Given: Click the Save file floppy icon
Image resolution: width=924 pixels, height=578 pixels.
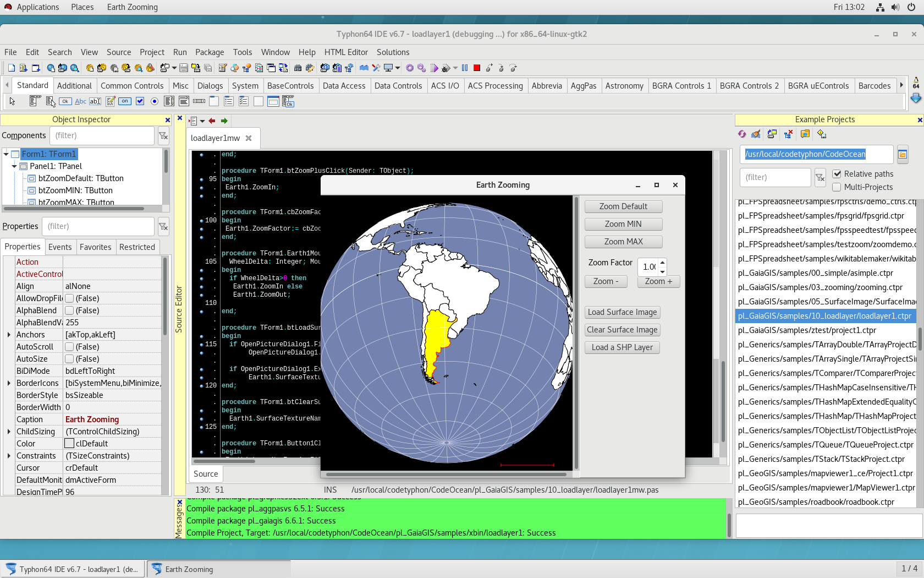Looking at the screenshot, I should click(x=184, y=68).
